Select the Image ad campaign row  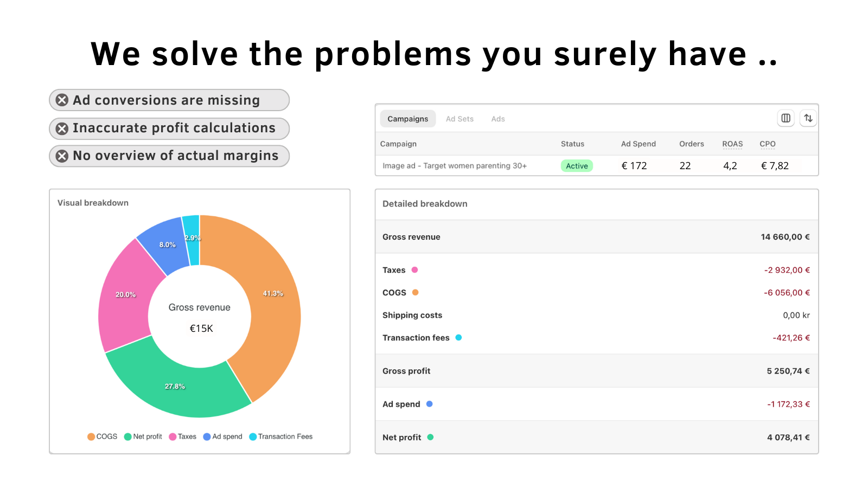pyautogui.click(x=455, y=166)
